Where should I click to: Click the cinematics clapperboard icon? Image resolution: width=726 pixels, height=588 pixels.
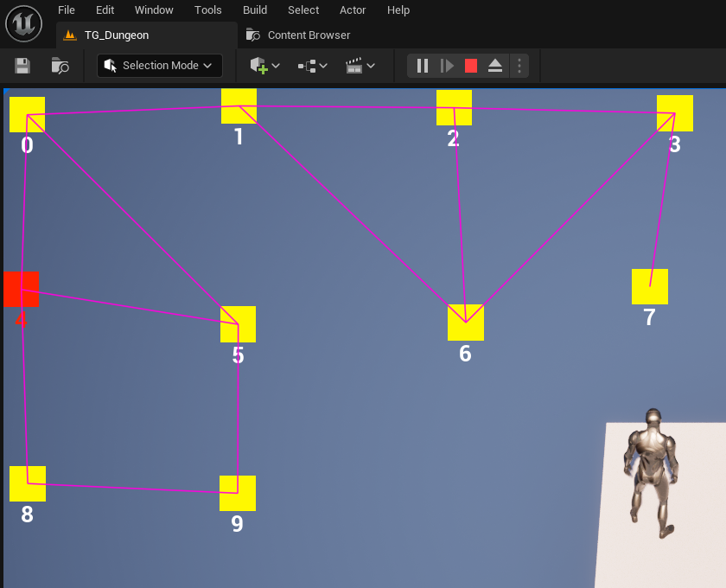pos(354,66)
